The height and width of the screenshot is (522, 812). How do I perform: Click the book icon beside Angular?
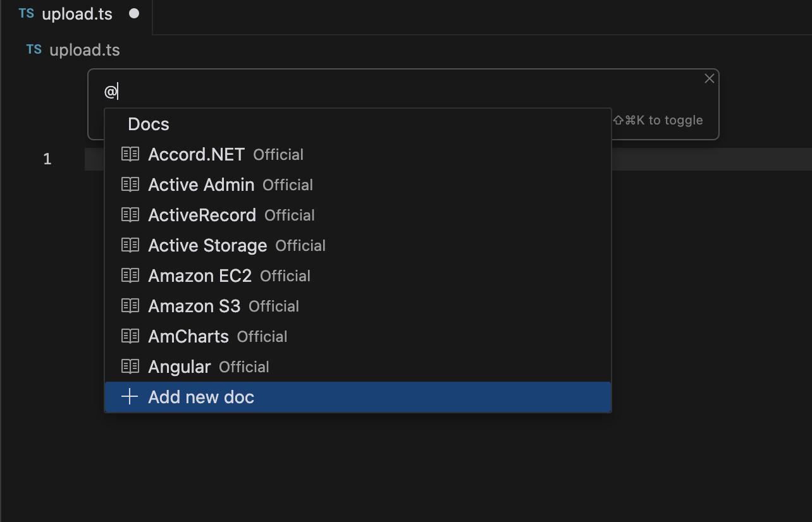[x=130, y=367]
